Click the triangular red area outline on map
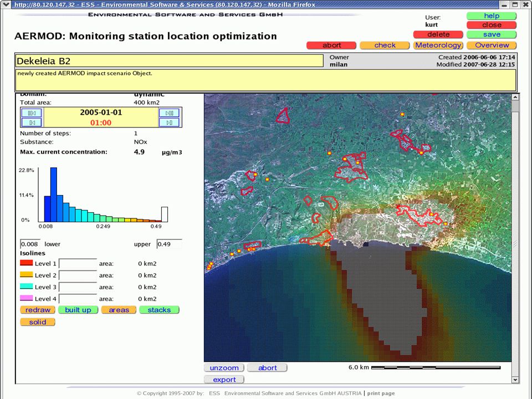This screenshot has width=532, height=399. point(282,116)
